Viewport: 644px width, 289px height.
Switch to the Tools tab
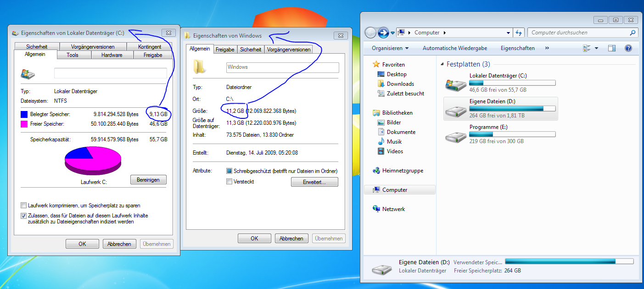click(x=73, y=55)
